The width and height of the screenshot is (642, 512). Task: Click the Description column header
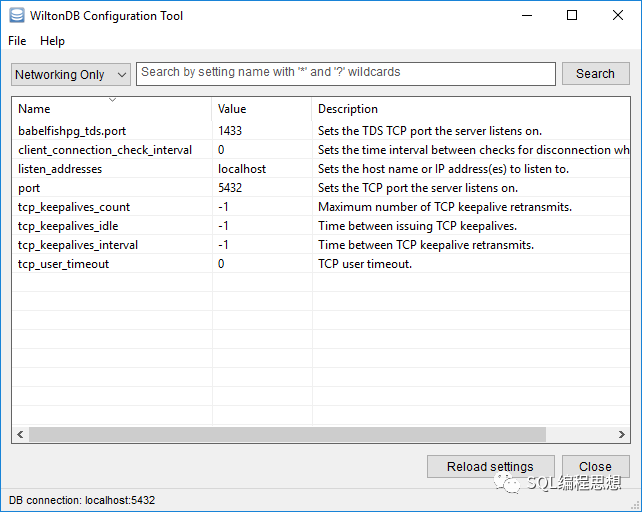click(x=470, y=109)
